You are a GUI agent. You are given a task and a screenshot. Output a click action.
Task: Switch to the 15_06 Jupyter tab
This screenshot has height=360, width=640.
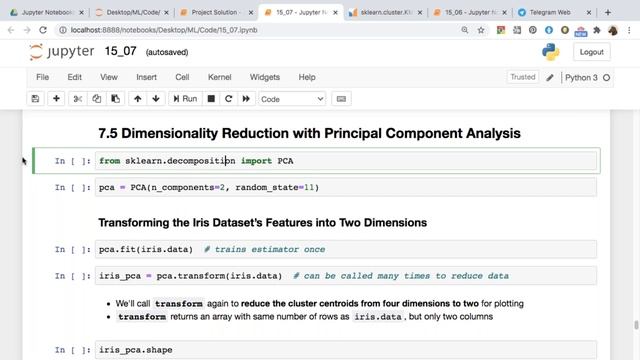pos(469,13)
